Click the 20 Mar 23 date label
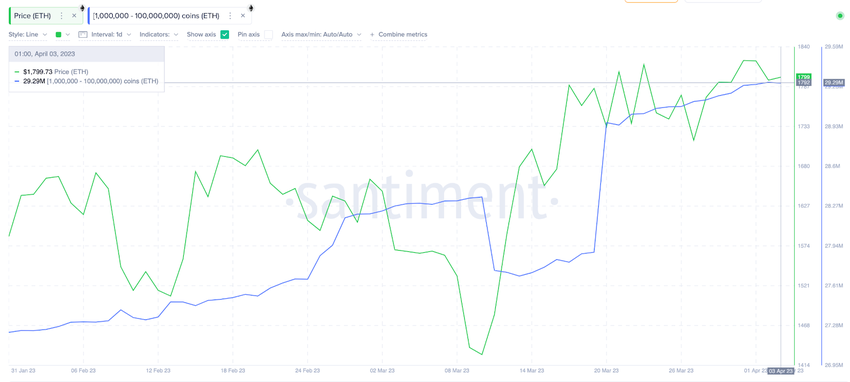Screen dimensions: 850x382 pyautogui.click(x=606, y=371)
